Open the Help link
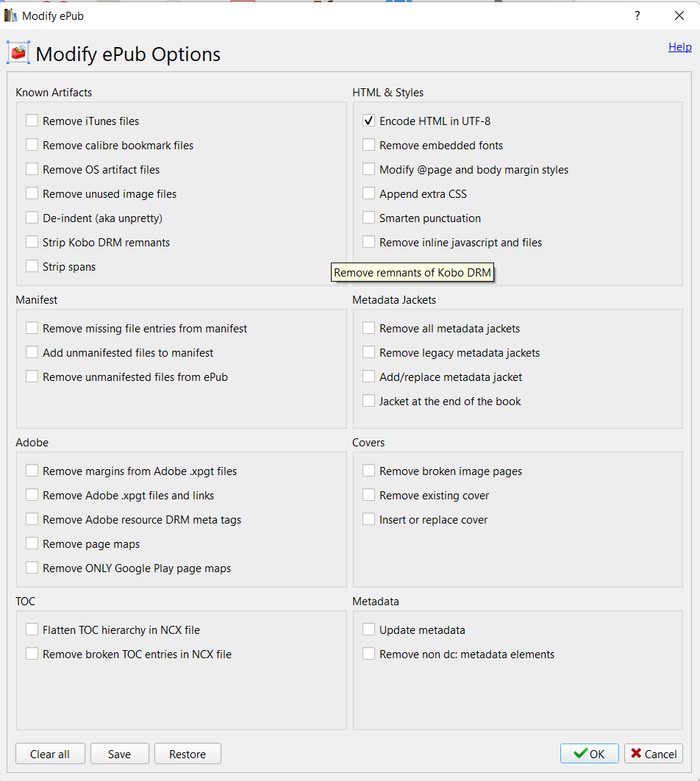Screen dimensions: 700x781 679,47
